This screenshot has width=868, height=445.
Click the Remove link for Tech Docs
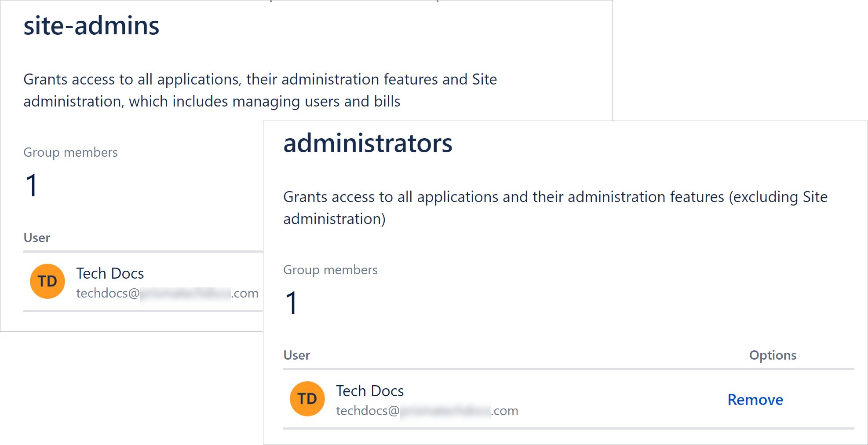pos(755,400)
